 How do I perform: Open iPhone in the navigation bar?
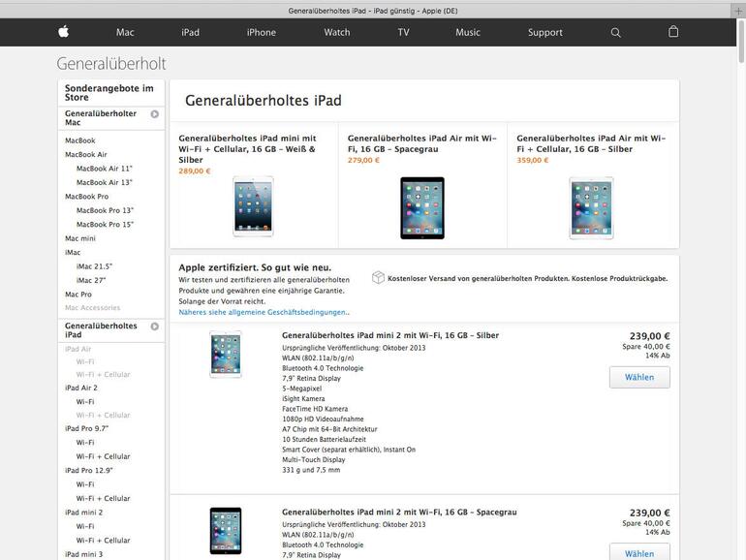tap(262, 32)
